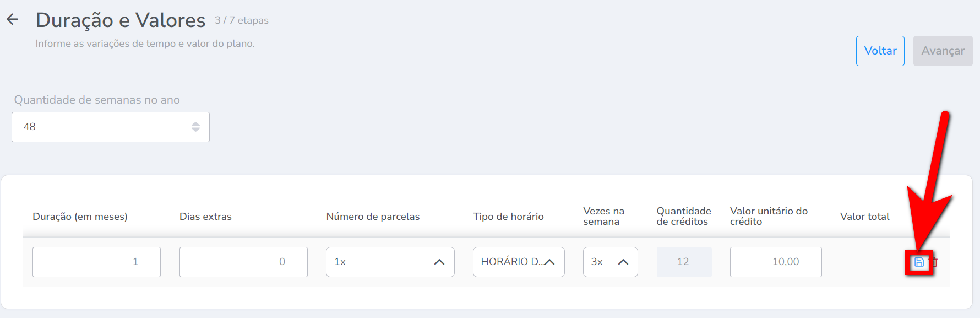Edit the Valor unitário do crédito field

(x=775, y=262)
